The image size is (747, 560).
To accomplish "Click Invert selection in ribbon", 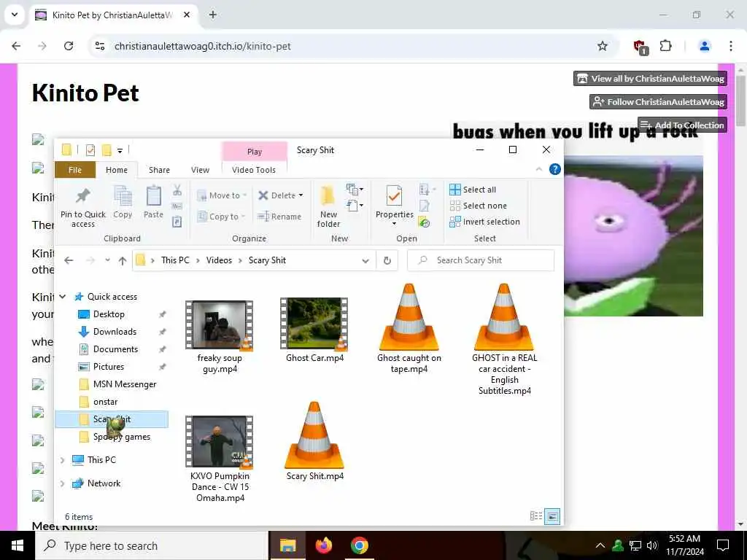I will click(484, 222).
